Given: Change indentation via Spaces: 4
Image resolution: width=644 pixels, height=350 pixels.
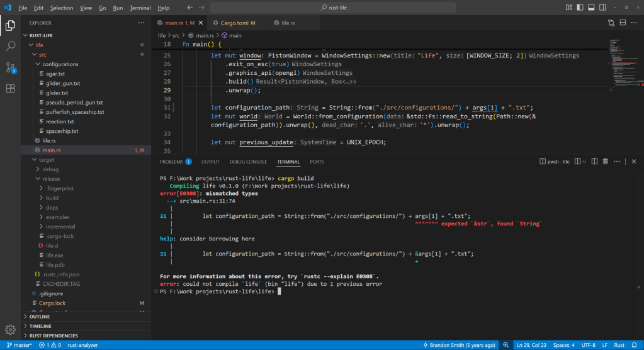Looking at the screenshot, I should [563, 345].
